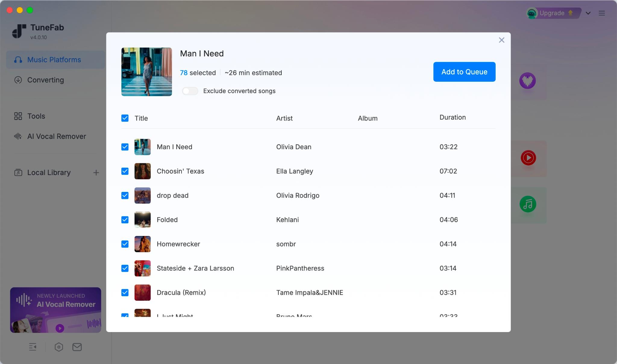617x364 pixels.
Task: Click the artist name sombr
Action: click(286, 244)
